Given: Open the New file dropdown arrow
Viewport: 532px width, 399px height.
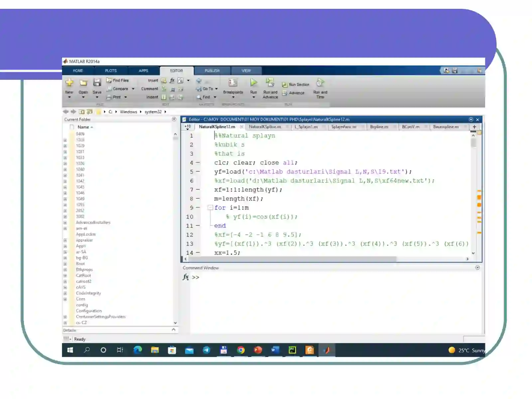Looking at the screenshot, I should coord(69,97).
